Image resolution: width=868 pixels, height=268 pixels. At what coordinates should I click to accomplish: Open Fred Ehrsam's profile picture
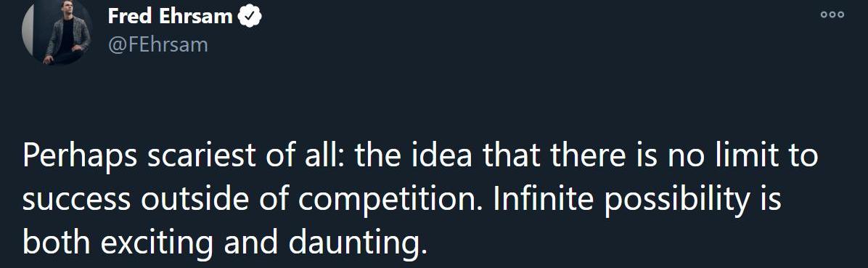point(57,31)
